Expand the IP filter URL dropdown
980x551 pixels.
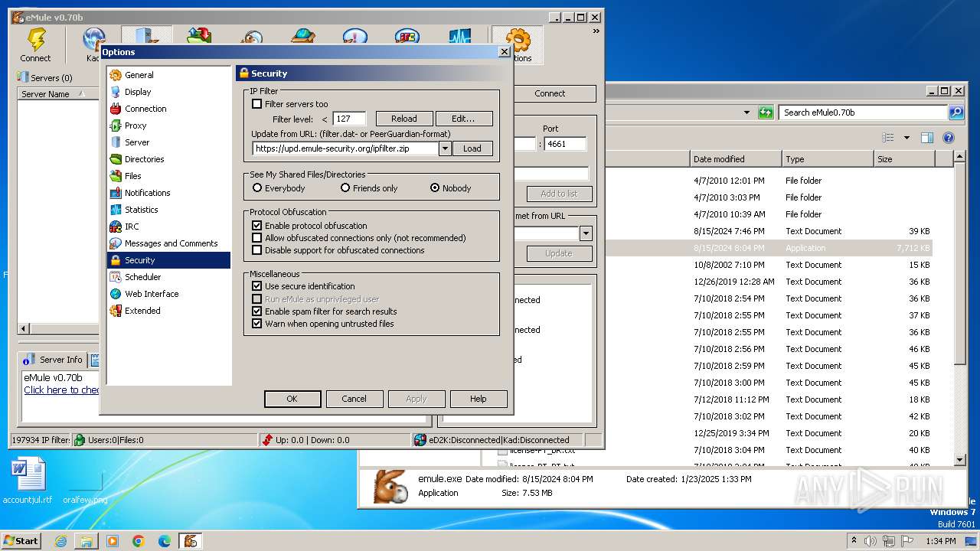point(445,148)
